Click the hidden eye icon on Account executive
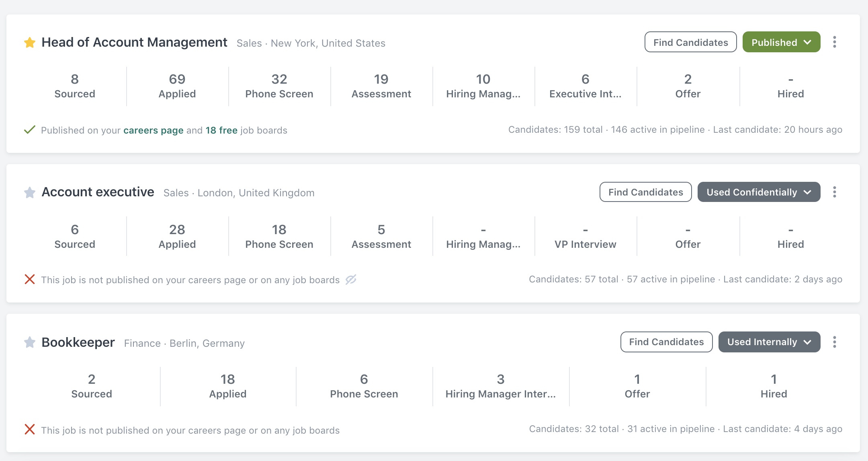This screenshot has height=461, width=868. point(351,279)
